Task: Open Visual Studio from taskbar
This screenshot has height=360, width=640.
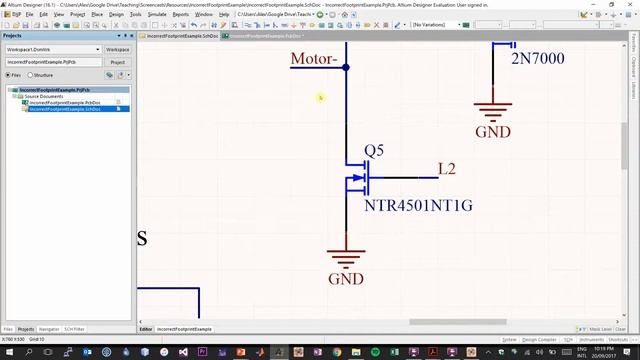Action: point(183,352)
